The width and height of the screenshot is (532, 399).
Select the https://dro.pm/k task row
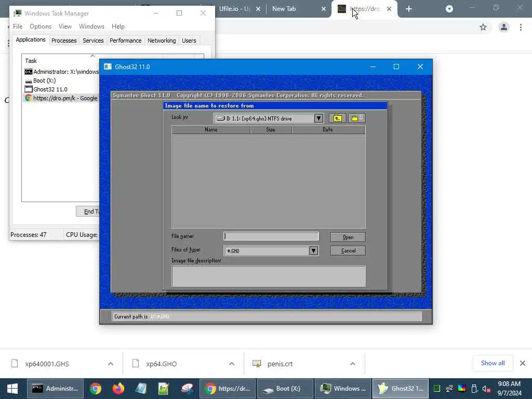[x=61, y=98]
